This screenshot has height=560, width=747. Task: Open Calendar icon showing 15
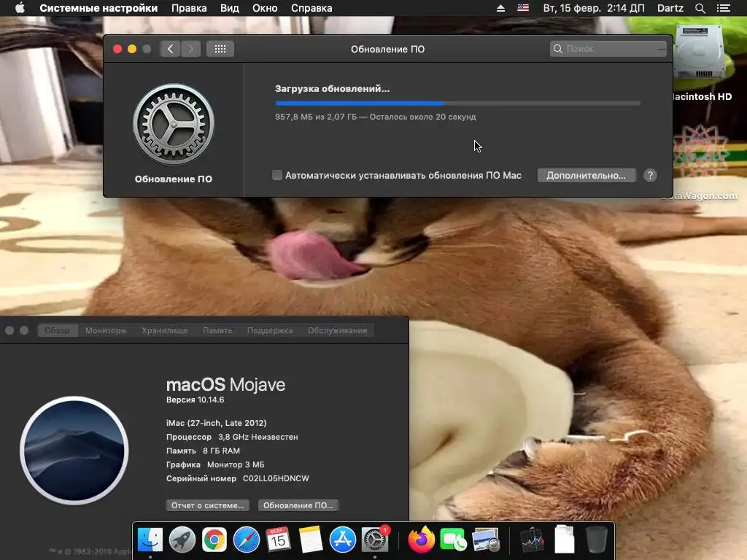(278, 540)
